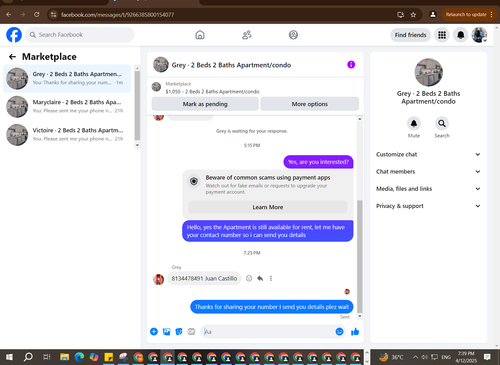Viewport: 500px width, 365px height.
Task: Go back using Marketplace arrow
Action: tap(12, 57)
